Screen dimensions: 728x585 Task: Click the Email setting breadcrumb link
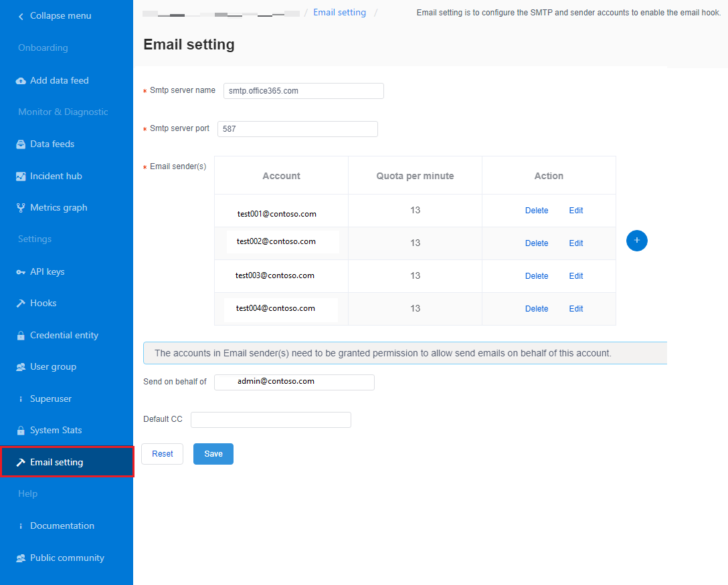pos(339,12)
